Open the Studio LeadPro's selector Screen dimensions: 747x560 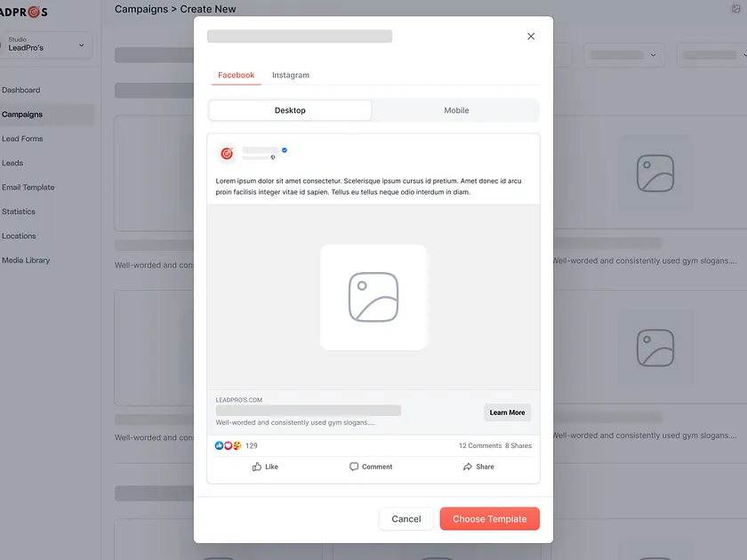pyautogui.click(x=47, y=44)
